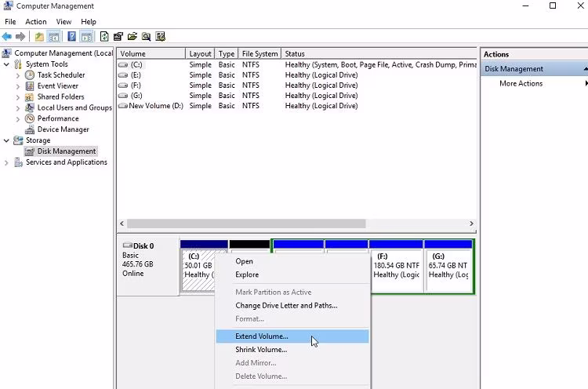Expand the Task Scheduler node
The height and width of the screenshot is (389, 588).
tap(17, 75)
